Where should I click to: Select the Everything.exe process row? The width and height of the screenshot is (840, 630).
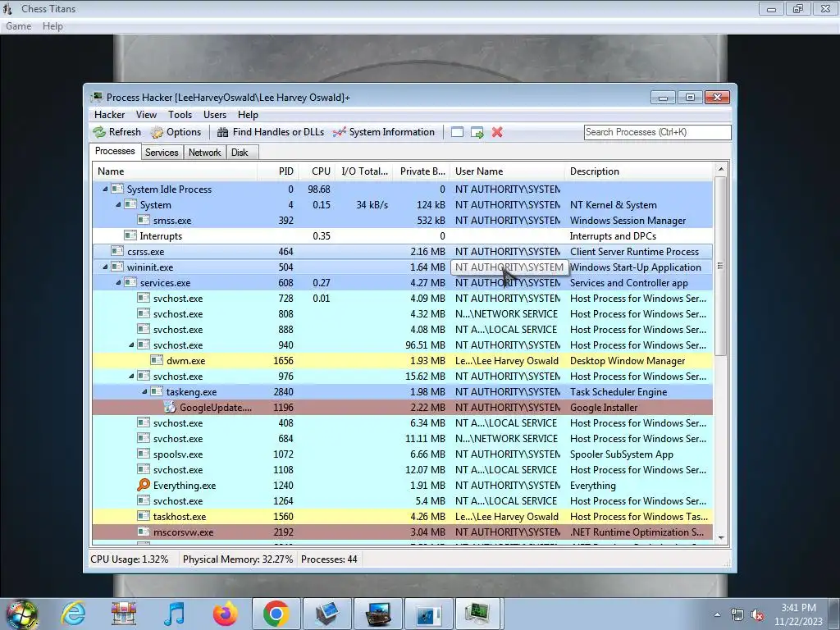point(403,486)
